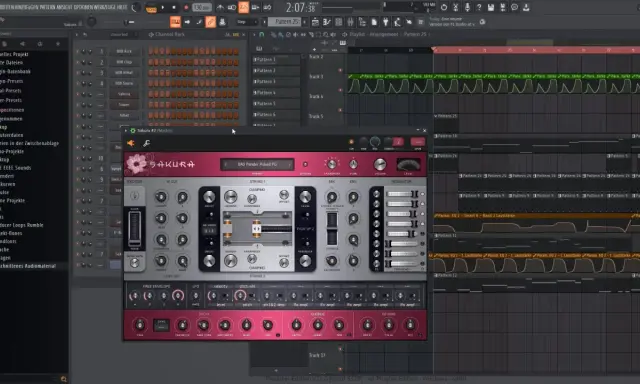Open the plugin picker plug icon
This screenshot has width=640, height=384.
tap(385, 22)
